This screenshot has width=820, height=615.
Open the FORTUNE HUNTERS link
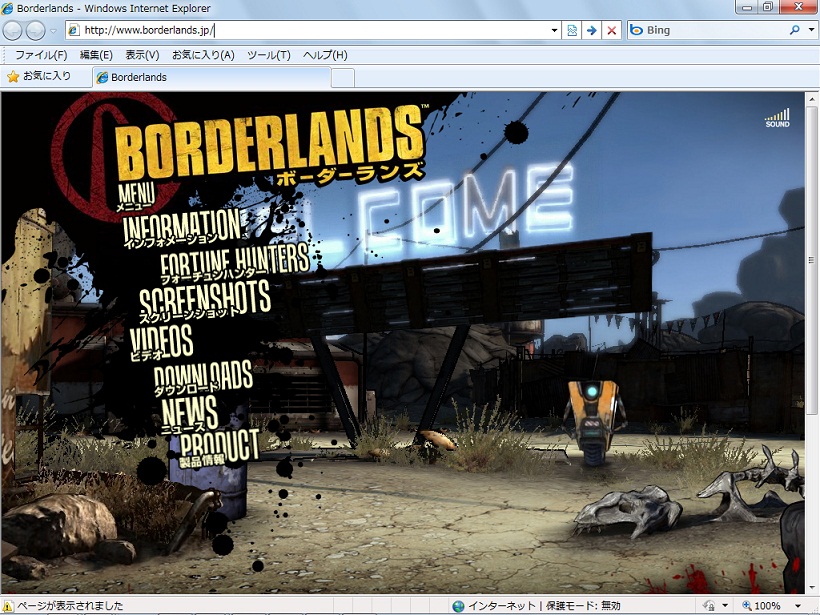click(x=234, y=263)
